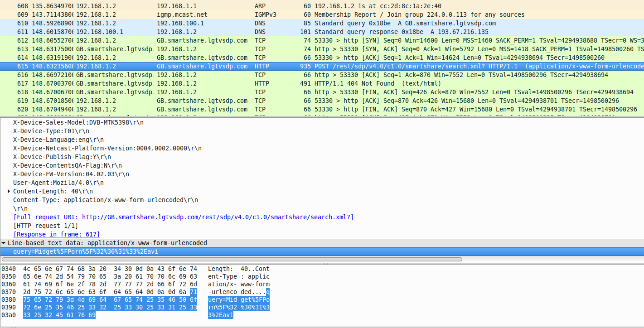Click the User-Agent Mozila/4.0 header line

click(58, 183)
